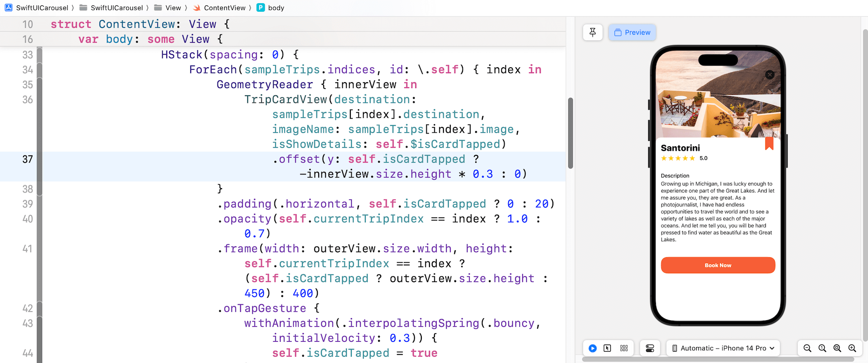The height and width of the screenshot is (363, 868).
Task: Click '.onTapGesture' on line 42
Action: point(261,308)
